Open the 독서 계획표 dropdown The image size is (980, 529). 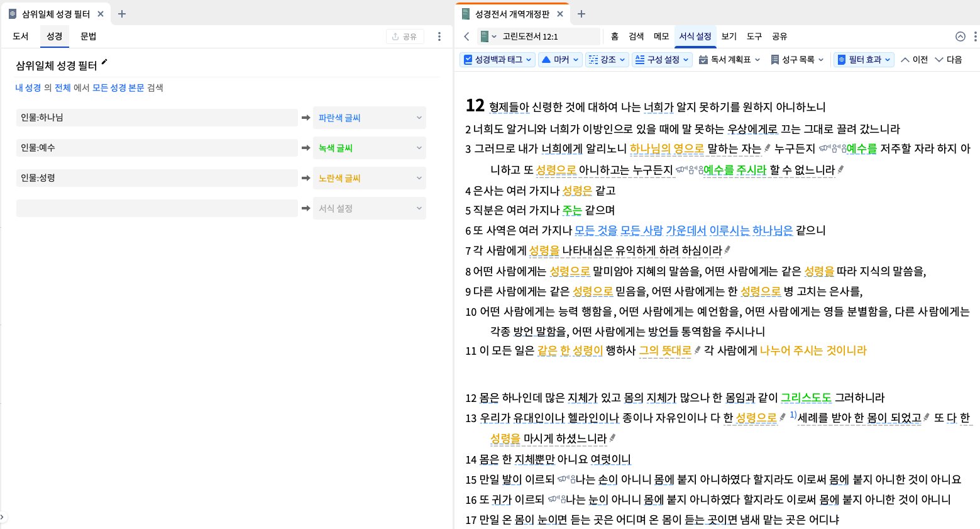click(x=729, y=60)
